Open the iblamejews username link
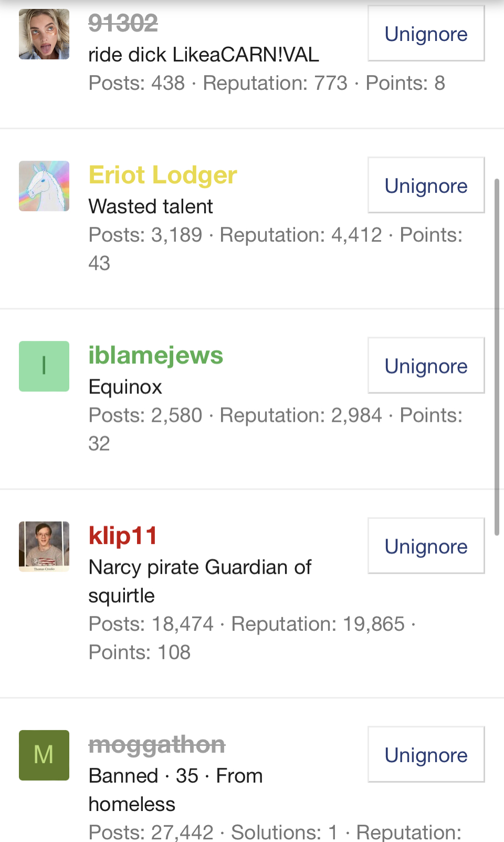 (x=156, y=355)
